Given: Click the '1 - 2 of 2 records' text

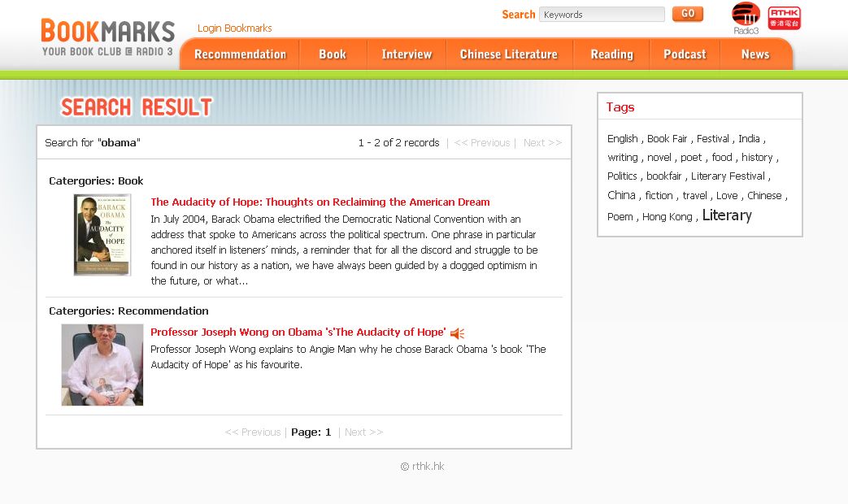Looking at the screenshot, I should pos(398,143).
